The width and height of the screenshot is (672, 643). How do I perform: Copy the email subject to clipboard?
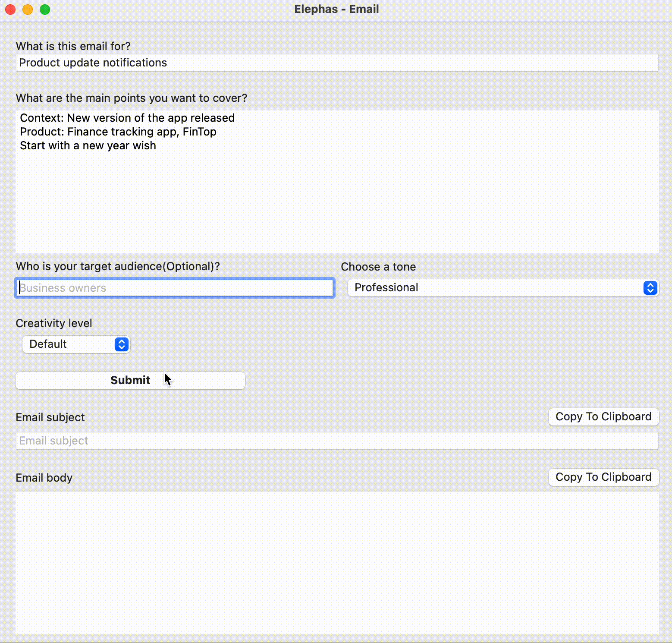pyautogui.click(x=603, y=417)
